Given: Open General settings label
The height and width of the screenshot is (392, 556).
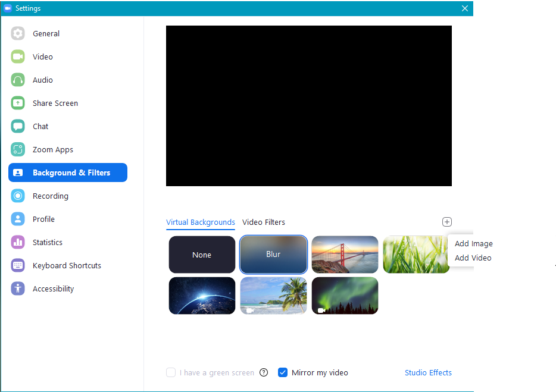Looking at the screenshot, I should pos(46,34).
